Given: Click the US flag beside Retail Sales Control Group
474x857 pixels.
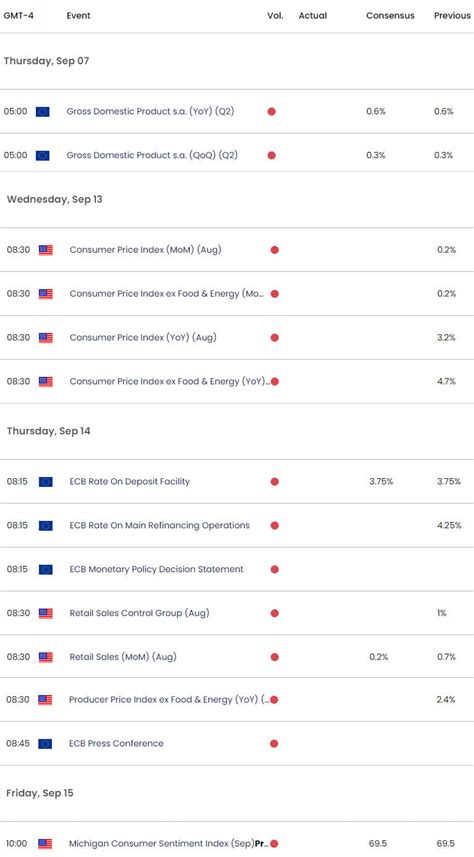Looking at the screenshot, I should click(x=46, y=613).
